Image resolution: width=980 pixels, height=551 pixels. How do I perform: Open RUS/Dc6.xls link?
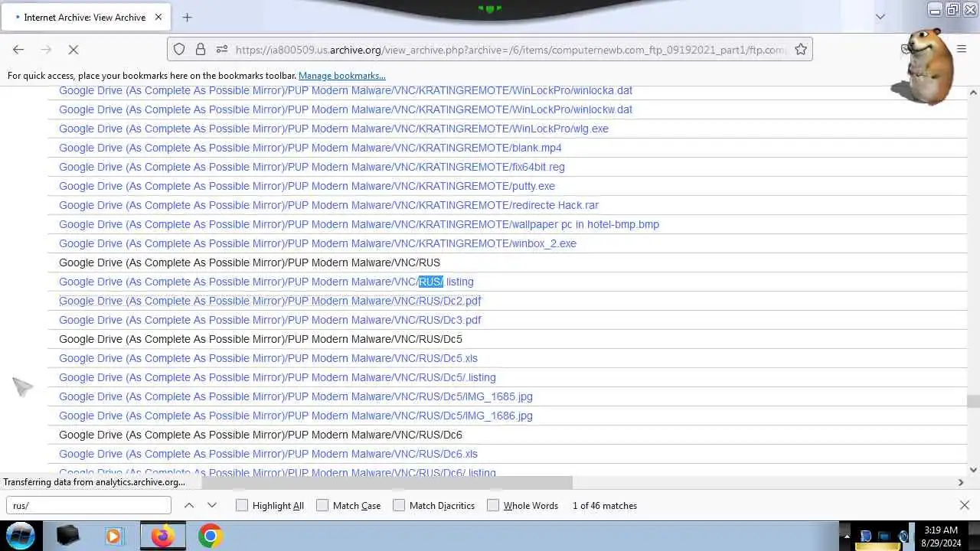point(268,454)
